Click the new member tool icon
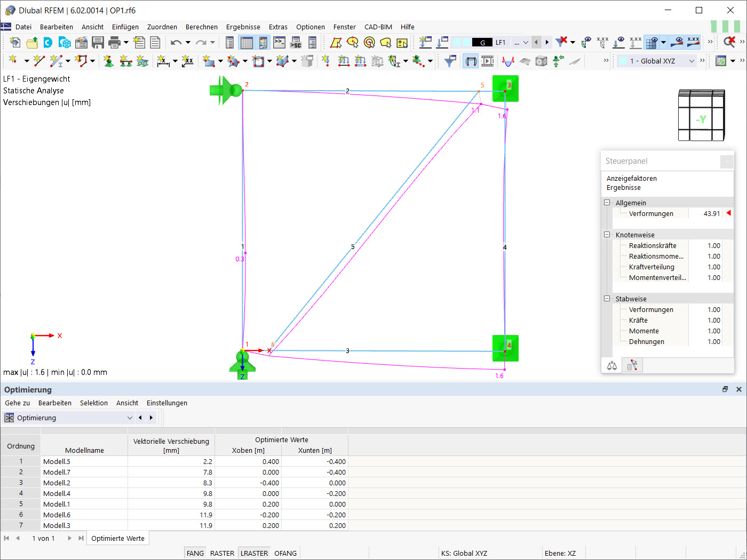 (56, 61)
